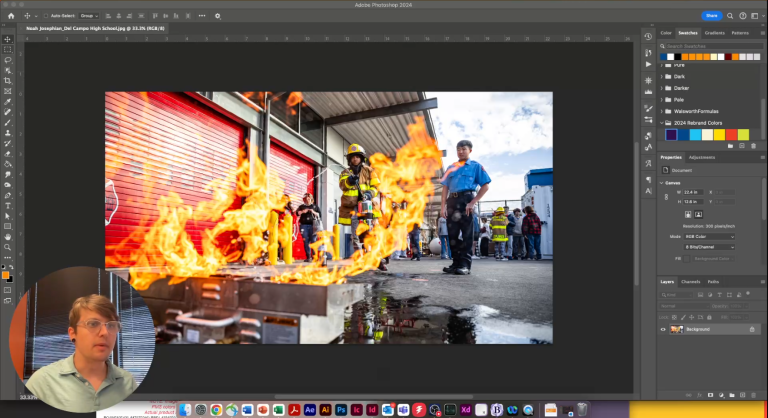Go to the Photoshop Home screen
Viewport: 768px width, 418px height.
[11, 16]
